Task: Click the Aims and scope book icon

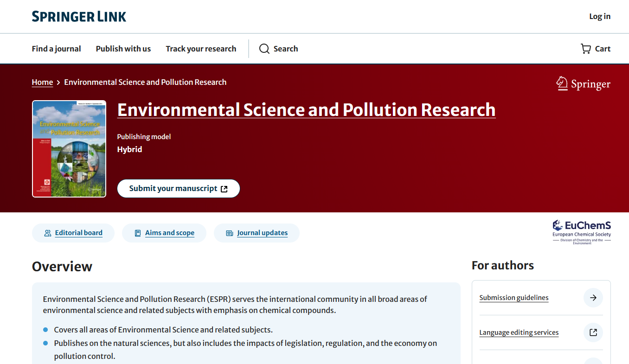Action: pos(138,233)
